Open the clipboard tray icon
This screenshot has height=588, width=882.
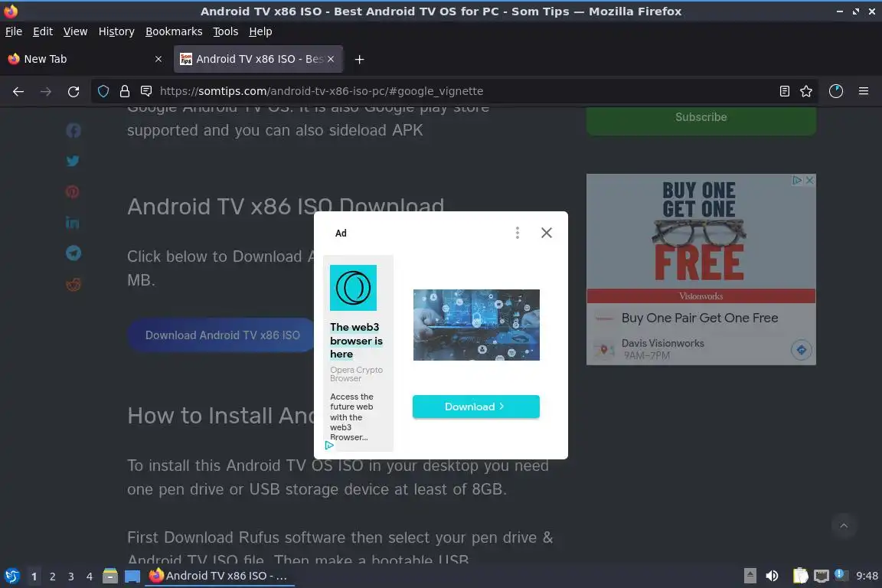point(800,576)
